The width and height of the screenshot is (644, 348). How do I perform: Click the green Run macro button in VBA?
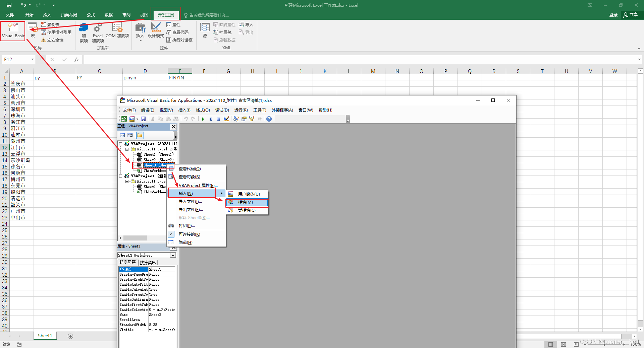(203, 119)
